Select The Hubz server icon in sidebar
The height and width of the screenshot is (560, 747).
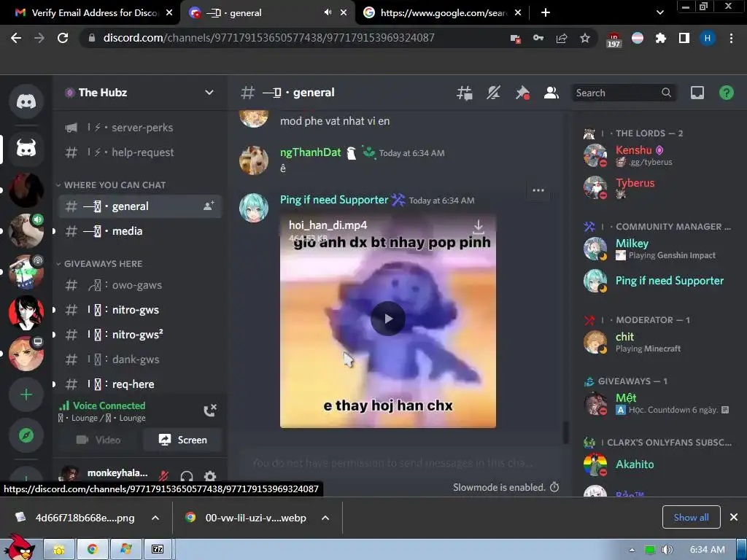pyautogui.click(x=26, y=149)
